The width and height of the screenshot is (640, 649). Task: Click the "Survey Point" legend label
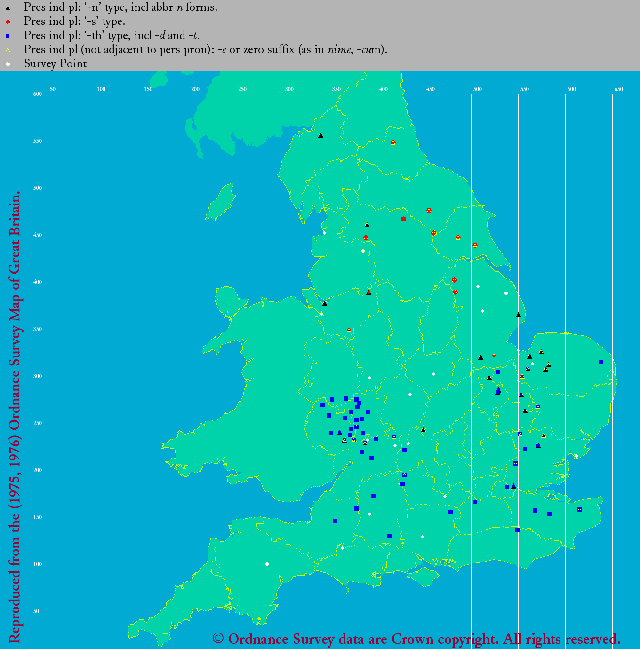coord(55,63)
